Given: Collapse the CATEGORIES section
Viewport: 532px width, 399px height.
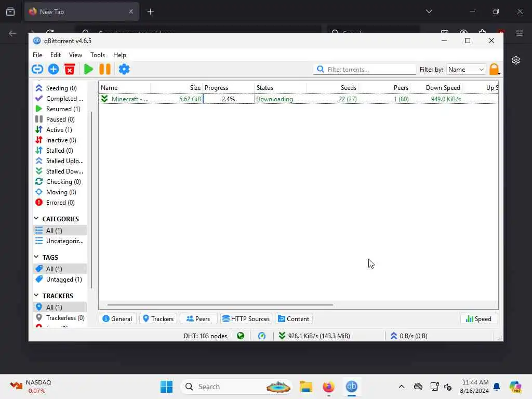Looking at the screenshot, I should (36, 219).
